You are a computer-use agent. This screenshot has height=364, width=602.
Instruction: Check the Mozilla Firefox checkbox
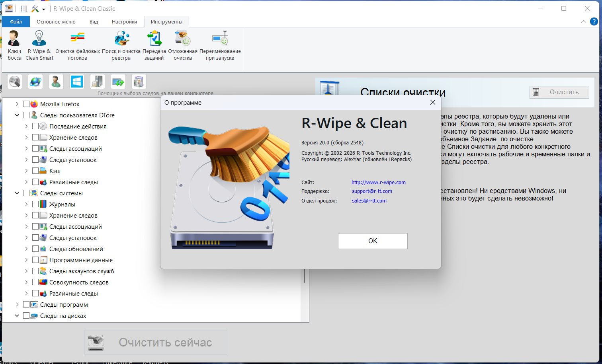tap(26, 104)
